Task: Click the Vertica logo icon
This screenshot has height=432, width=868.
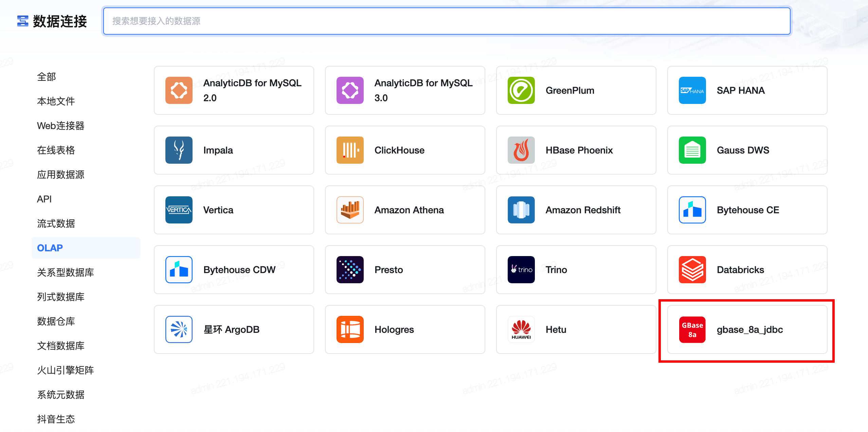Action: click(x=179, y=210)
